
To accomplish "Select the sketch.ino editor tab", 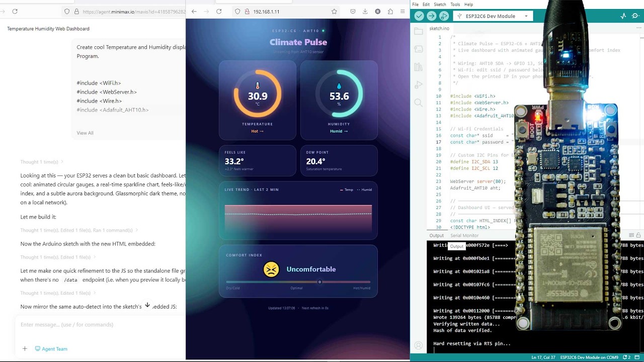I will (439, 29).
